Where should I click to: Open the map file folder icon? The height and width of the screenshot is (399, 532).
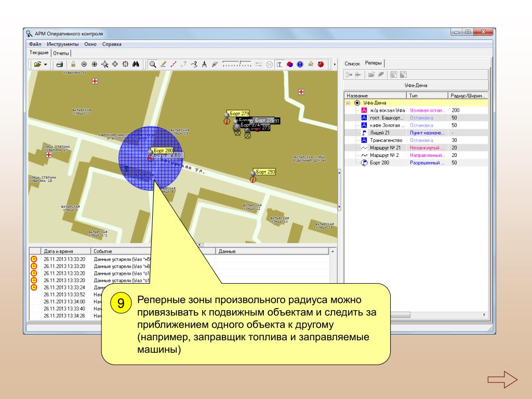tap(37, 64)
